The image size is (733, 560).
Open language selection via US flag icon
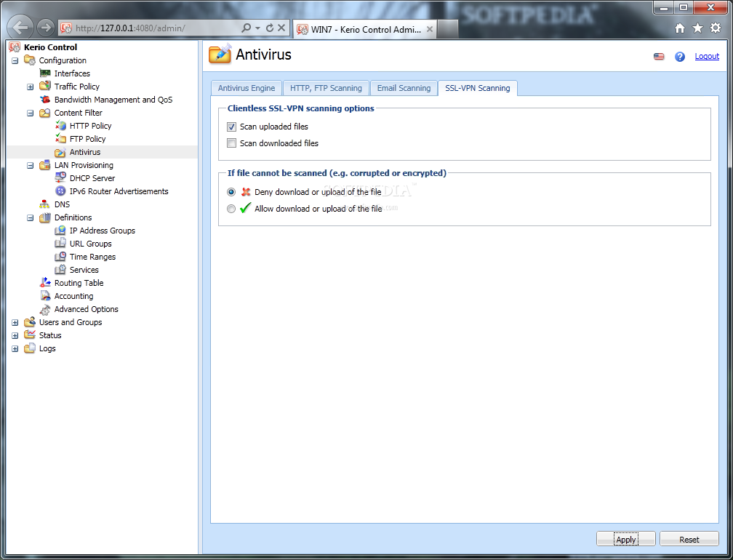coord(659,57)
